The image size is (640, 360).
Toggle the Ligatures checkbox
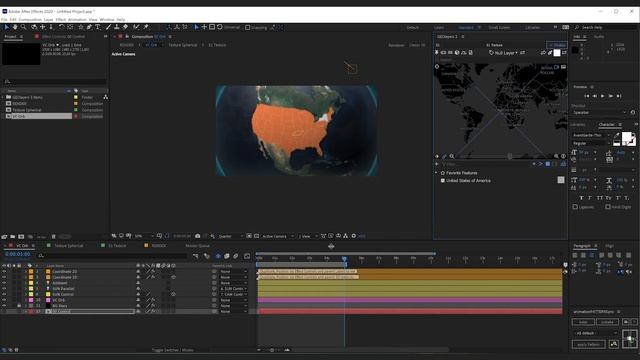coord(575,207)
